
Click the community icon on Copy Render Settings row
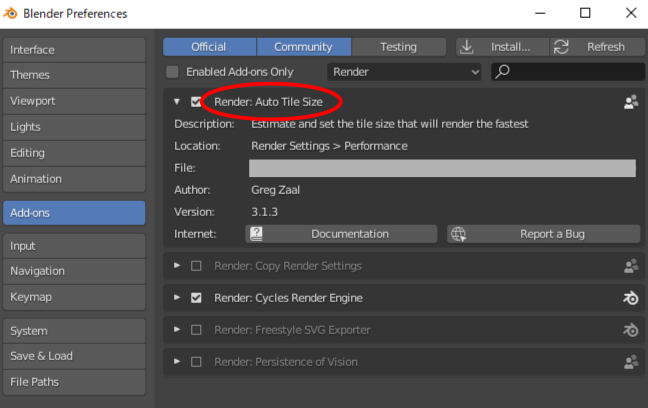click(631, 266)
